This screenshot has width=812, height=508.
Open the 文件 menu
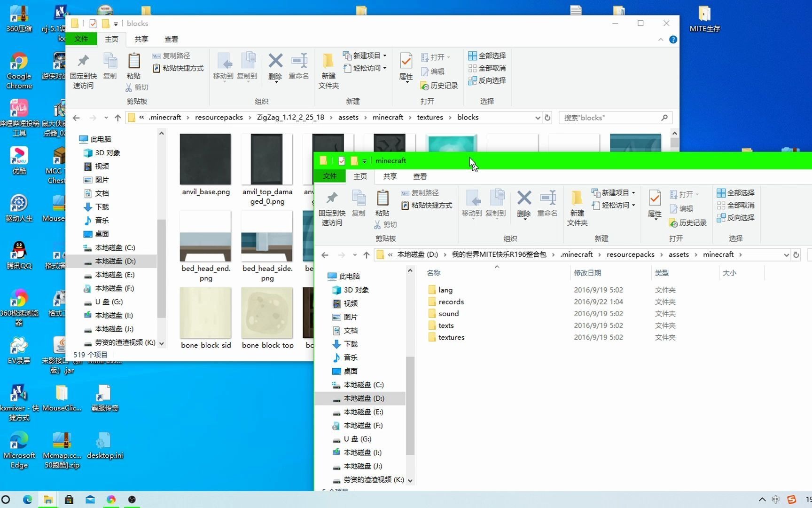[x=81, y=39]
